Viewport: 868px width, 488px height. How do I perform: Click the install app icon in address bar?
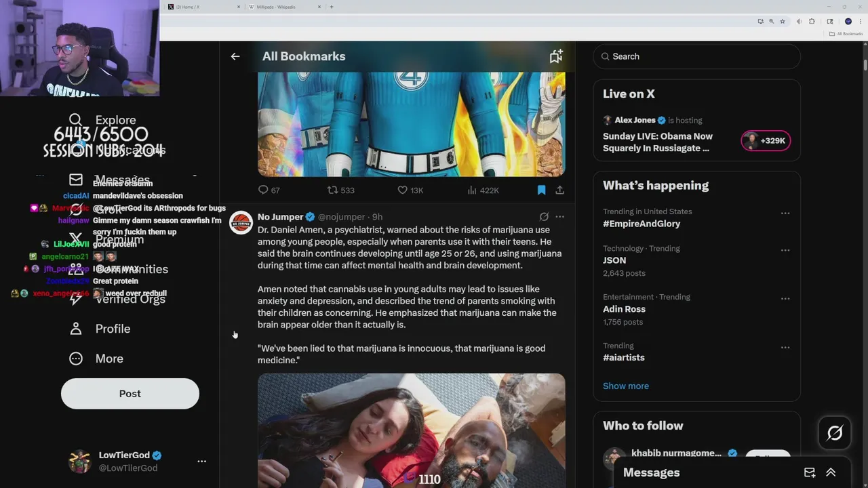(x=760, y=22)
